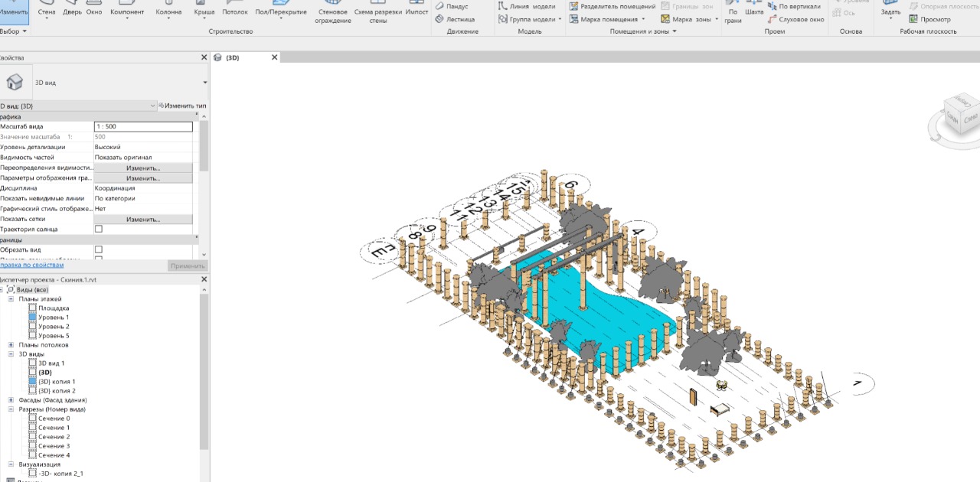The width and height of the screenshot is (980, 482).
Task: Expand the Фасады (Фасад здания) tree node
Action: pos(11,400)
